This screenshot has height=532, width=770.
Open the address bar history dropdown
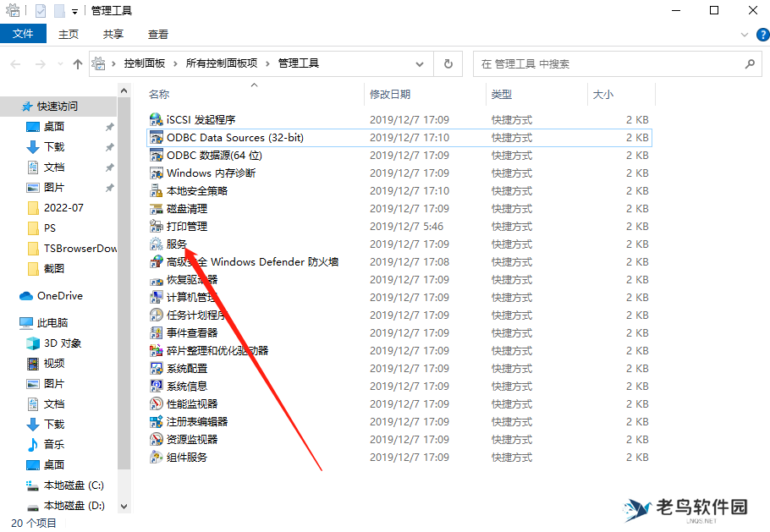[x=420, y=63]
